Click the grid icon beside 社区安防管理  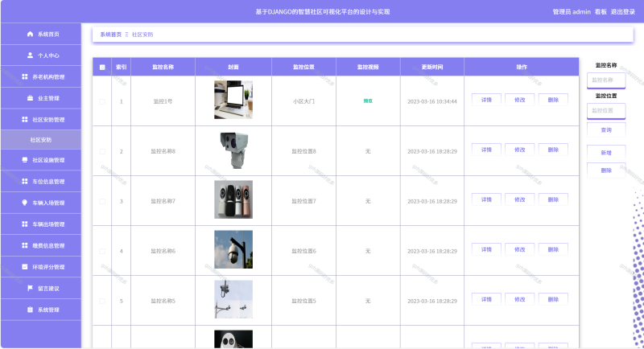(x=25, y=119)
